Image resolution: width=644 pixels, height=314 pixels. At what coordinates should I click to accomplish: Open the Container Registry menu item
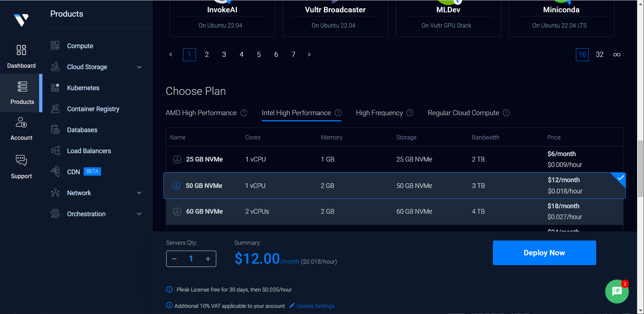[93, 109]
